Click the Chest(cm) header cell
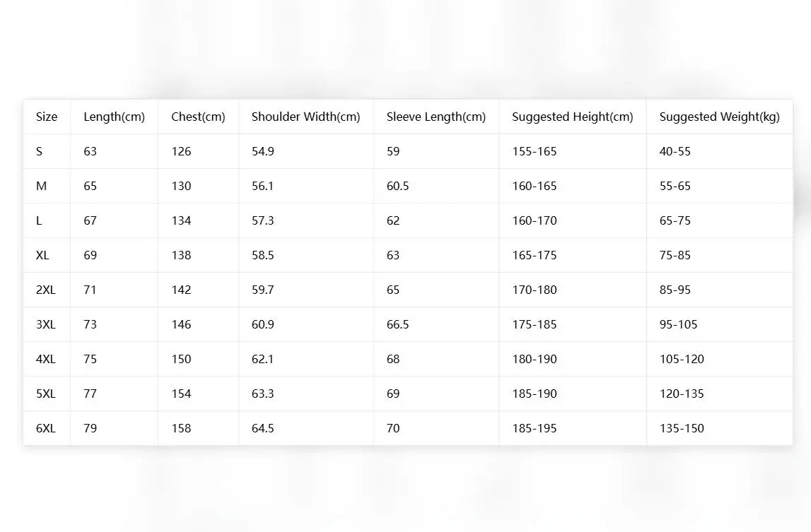Screen dimensions: 811x532 (198, 117)
